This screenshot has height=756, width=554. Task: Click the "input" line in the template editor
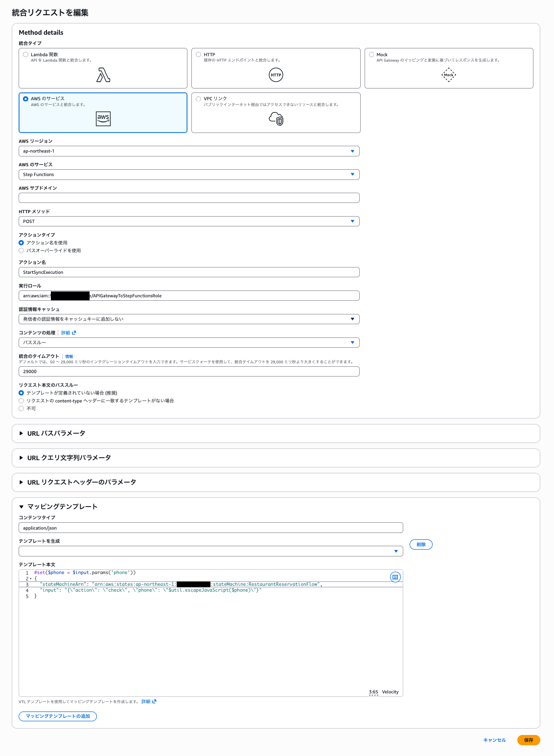151,590
